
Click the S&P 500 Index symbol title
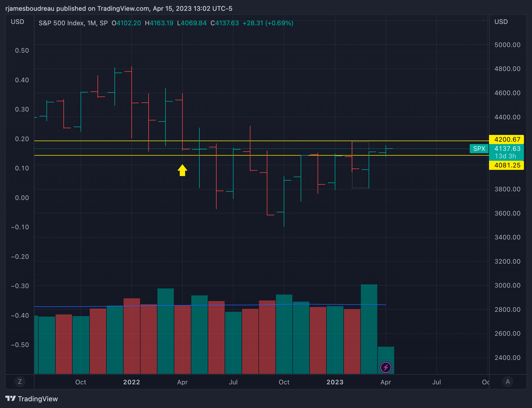pyautogui.click(x=61, y=23)
